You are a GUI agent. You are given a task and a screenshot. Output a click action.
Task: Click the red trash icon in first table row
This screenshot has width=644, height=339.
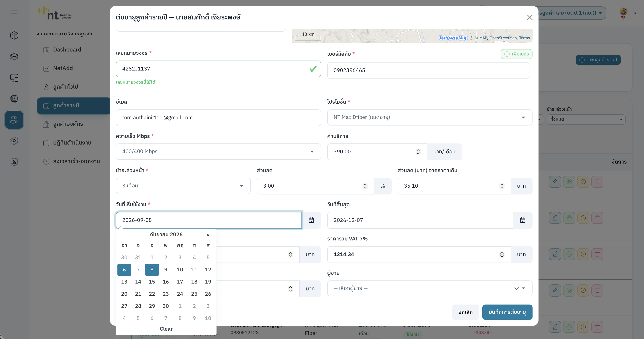[x=597, y=182]
